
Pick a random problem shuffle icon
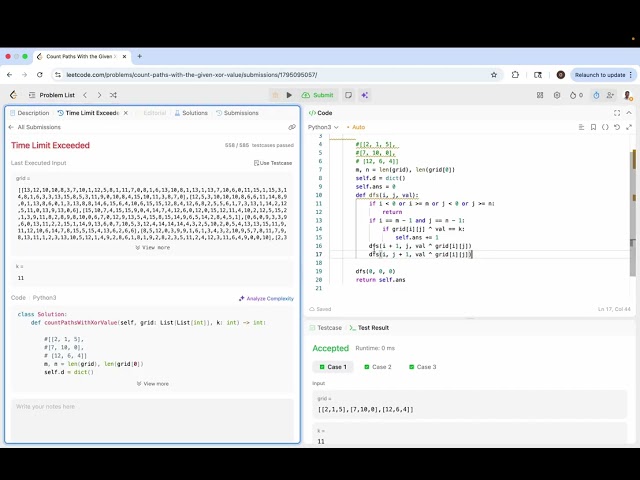[113, 95]
